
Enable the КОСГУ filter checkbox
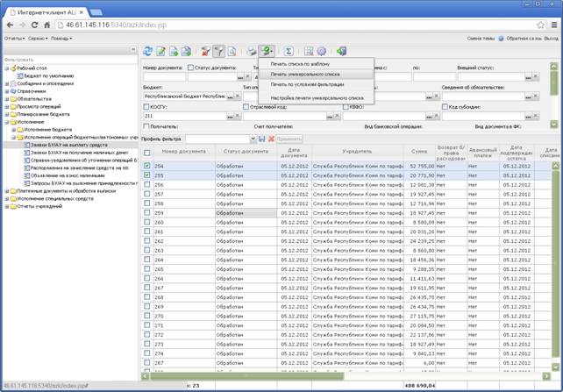pyautogui.click(x=146, y=106)
